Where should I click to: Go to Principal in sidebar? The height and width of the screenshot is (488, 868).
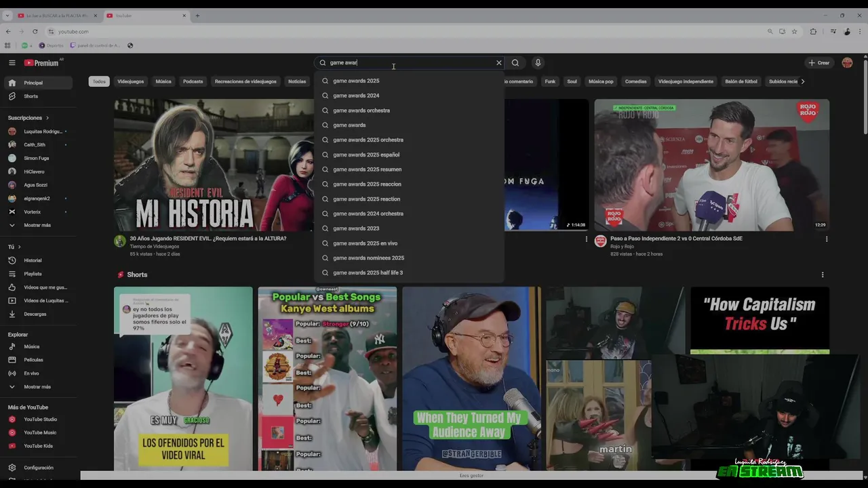[x=37, y=83]
